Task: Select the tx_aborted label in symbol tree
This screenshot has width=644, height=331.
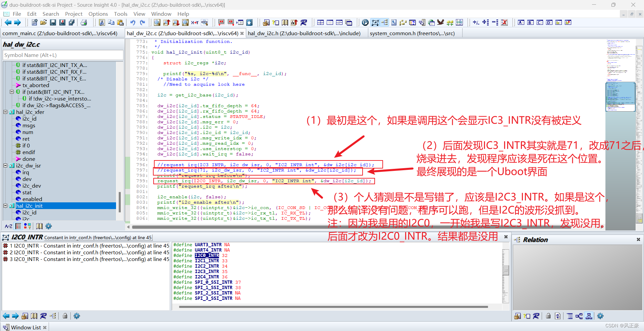Action: click(36, 85)
